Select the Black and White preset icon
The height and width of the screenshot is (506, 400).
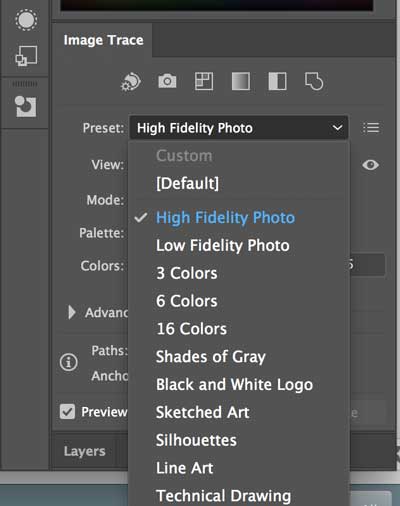tap(277, 81)
